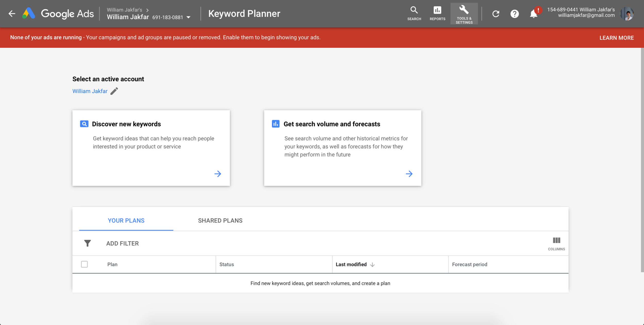Viewport: 644px width, 325px height.
Task: Edit active account with pencil icon
Action: (114, 91)
